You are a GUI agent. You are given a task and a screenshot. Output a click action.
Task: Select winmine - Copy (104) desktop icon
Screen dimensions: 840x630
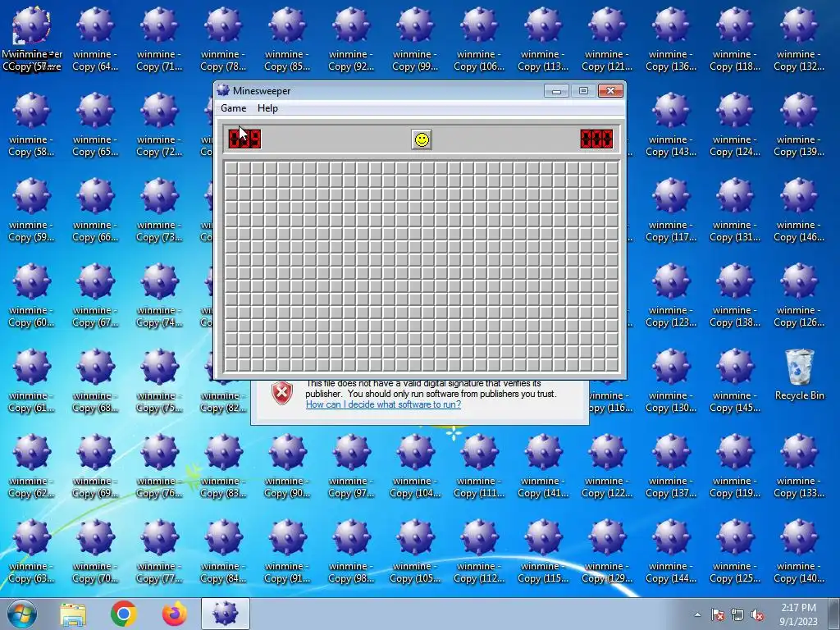point(415,466)
